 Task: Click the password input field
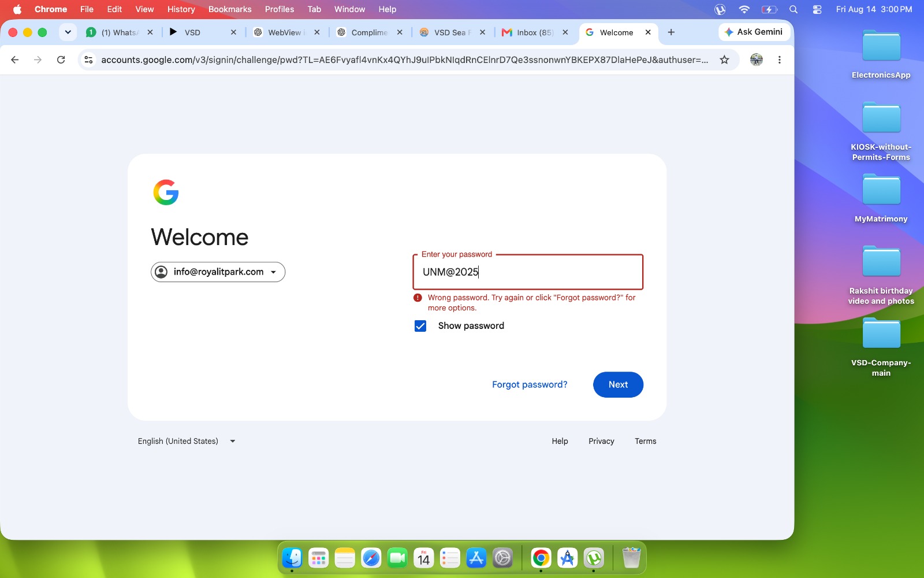coord(528,272)
